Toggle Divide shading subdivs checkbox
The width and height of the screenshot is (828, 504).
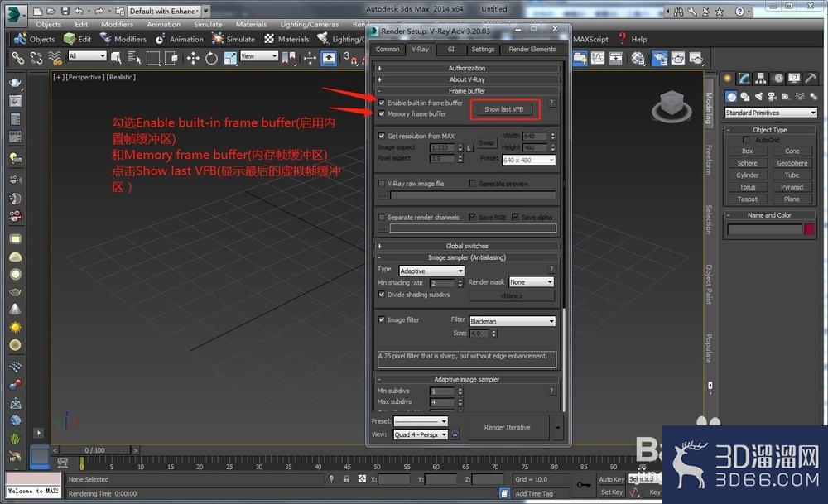coord(382,295)
